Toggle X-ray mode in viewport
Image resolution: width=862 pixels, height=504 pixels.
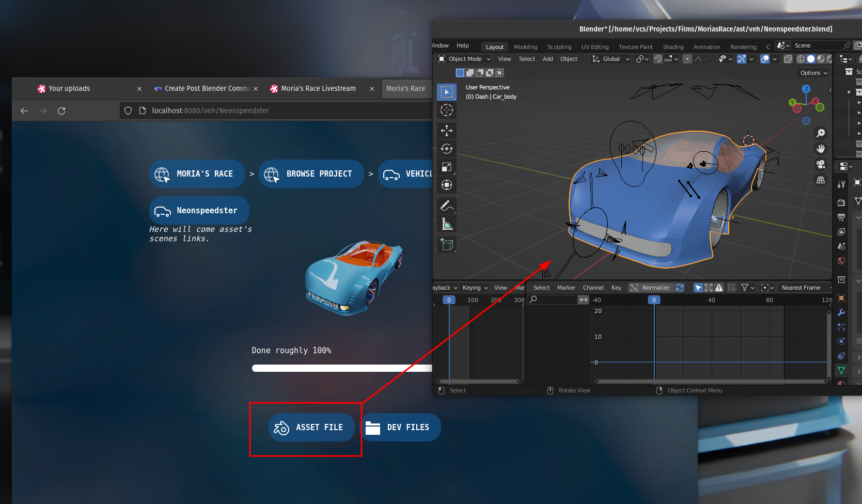(x=788, y=59)
